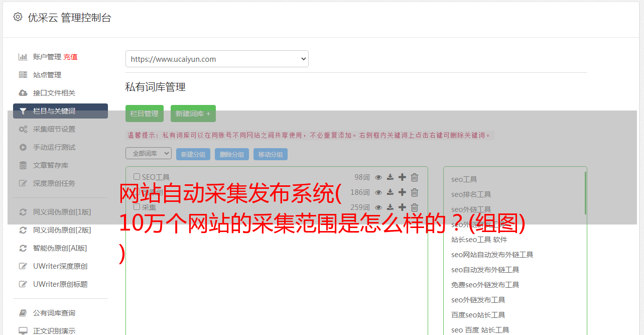This screenshot has width=644, height=335.
Task: Click the gears icon beside 采集细节设置
Action: pos(23,129)
